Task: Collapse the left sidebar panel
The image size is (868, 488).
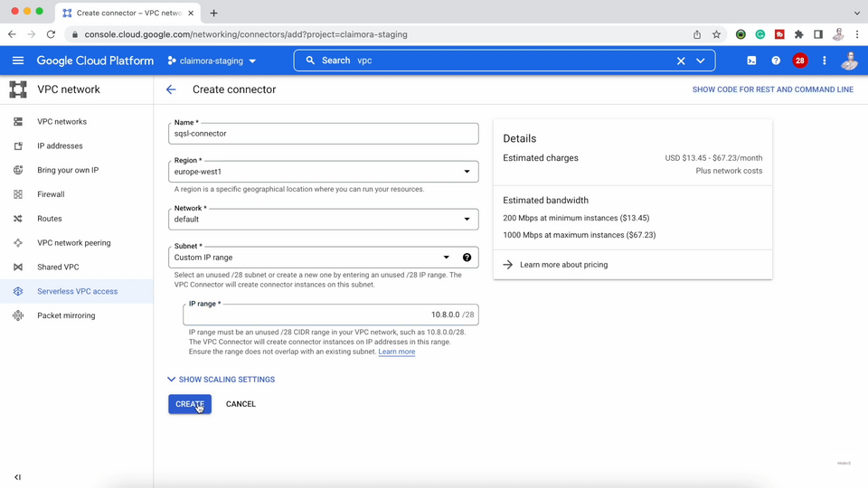Action: [x=18, y=477]
